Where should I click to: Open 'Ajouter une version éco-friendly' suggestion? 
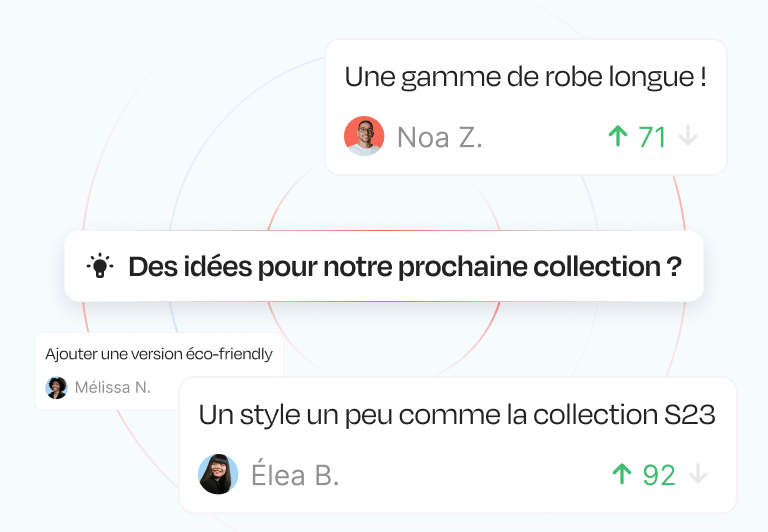(159, 354)
